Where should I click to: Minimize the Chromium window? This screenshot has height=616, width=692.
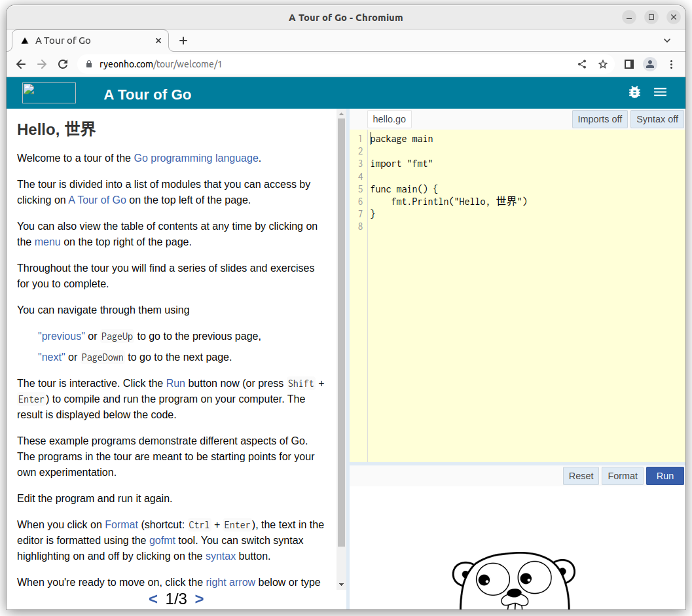pos(629,18)
